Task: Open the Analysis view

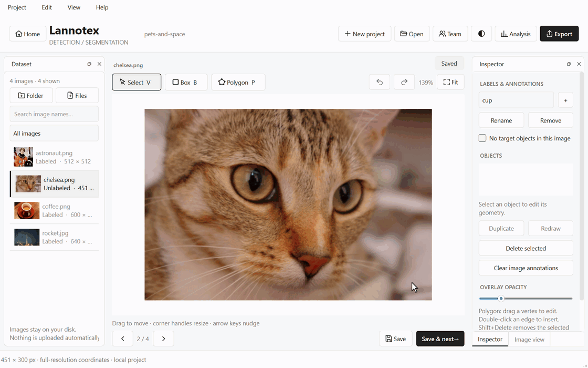Action: [516, 34]
